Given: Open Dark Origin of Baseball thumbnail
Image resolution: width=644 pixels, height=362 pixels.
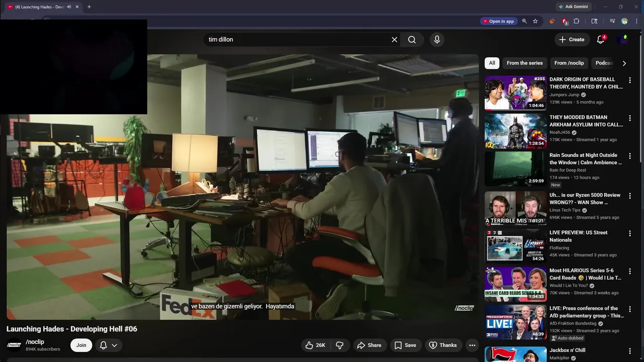Looking at the screenshot, I should [515, 93].
